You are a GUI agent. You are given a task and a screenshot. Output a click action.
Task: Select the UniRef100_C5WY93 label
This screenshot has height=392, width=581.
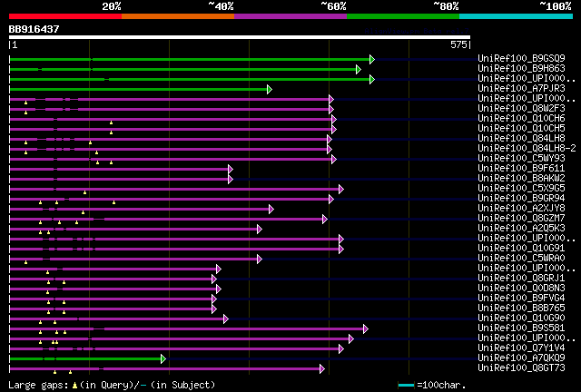click(521, 158)
